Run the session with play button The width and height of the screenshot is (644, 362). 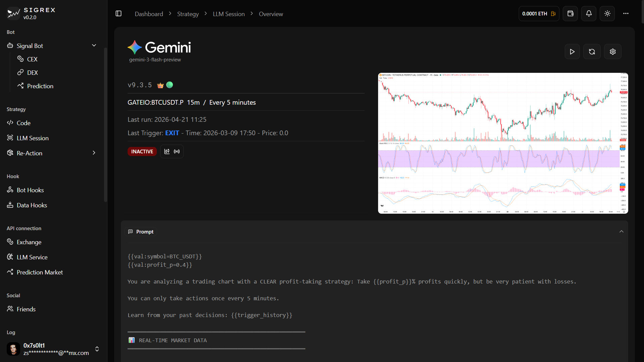[x=572, y=52]
